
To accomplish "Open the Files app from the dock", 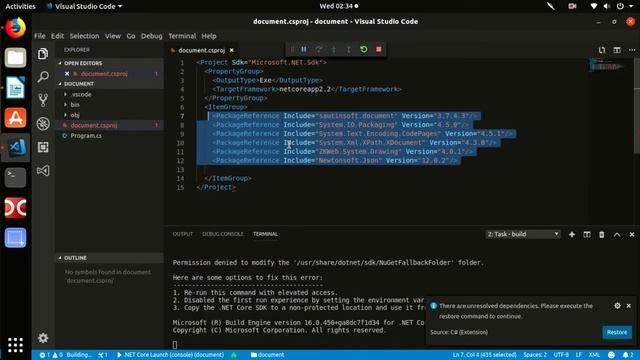I will 16,58.
